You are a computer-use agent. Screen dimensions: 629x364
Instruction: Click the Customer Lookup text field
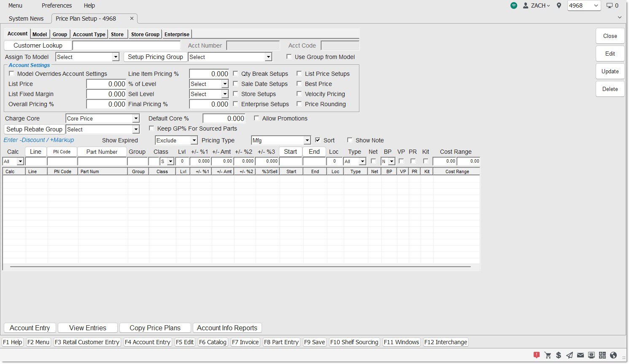point(126,45)
